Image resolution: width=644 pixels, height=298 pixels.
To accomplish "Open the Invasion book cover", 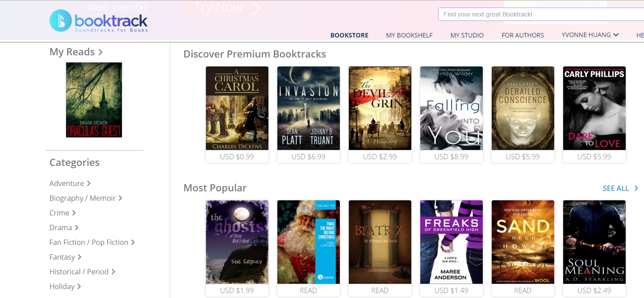I will coord(309,108).
